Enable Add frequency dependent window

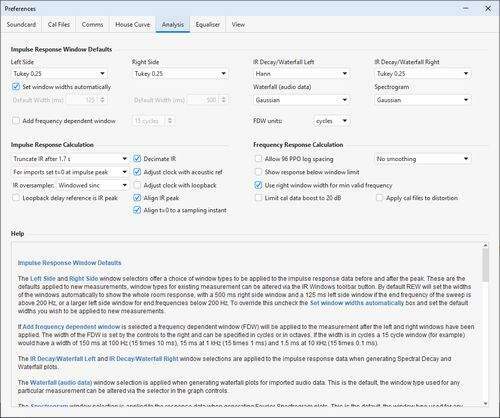[16, 121]
